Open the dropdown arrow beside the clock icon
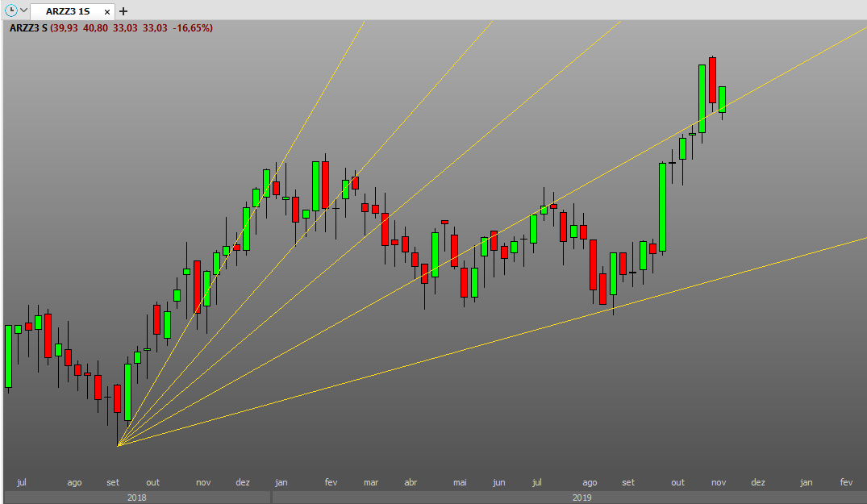The image size is (867, 504). [x=23, y=10]
